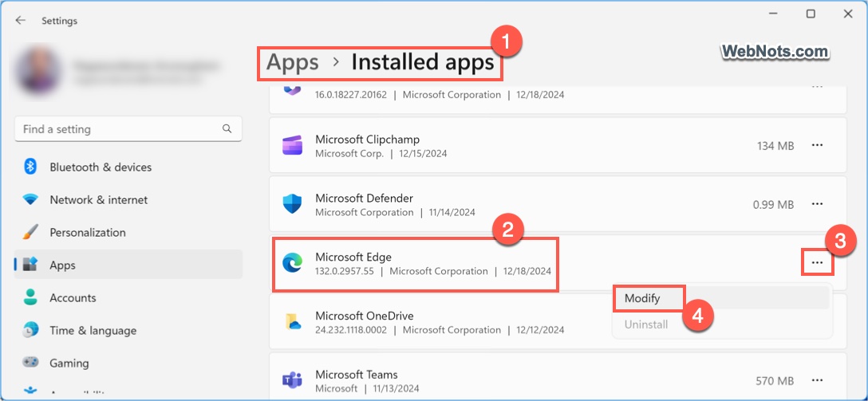Screen dimensions: 868x401
Task: Click the Microsoft Defender app name
Action: pos(365,198)
